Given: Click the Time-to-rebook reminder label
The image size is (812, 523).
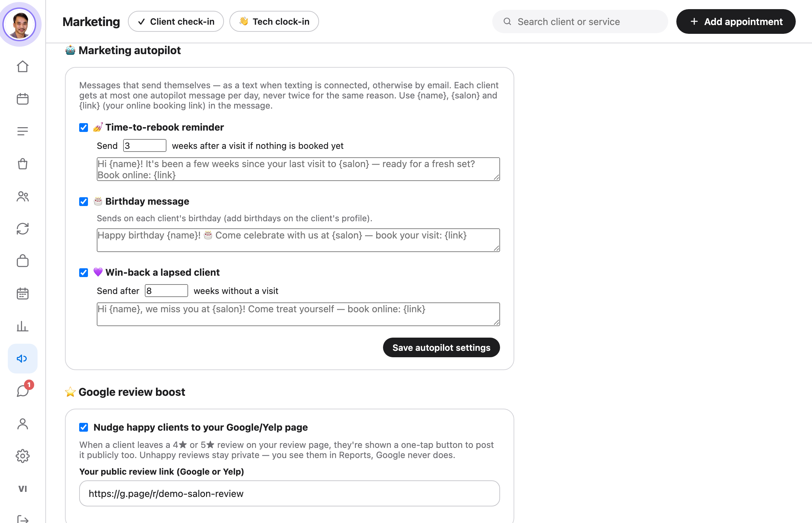Looking at the screenshot, I should tap(164, 127).
